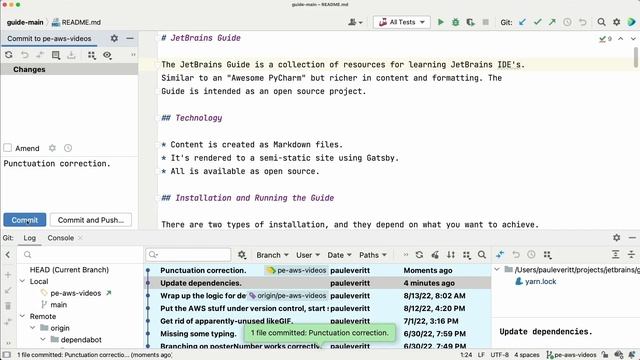Hide the commit tool window

coord(130,38)
